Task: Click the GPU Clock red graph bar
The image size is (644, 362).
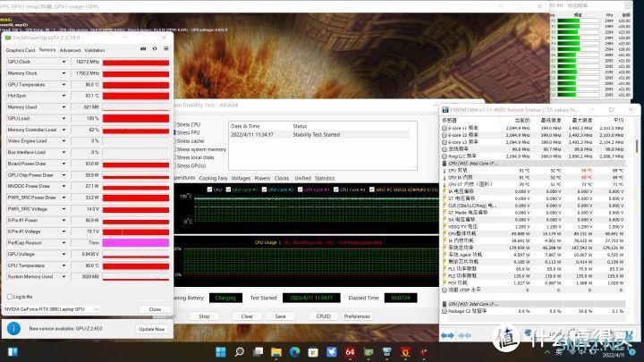Action: 136,62
